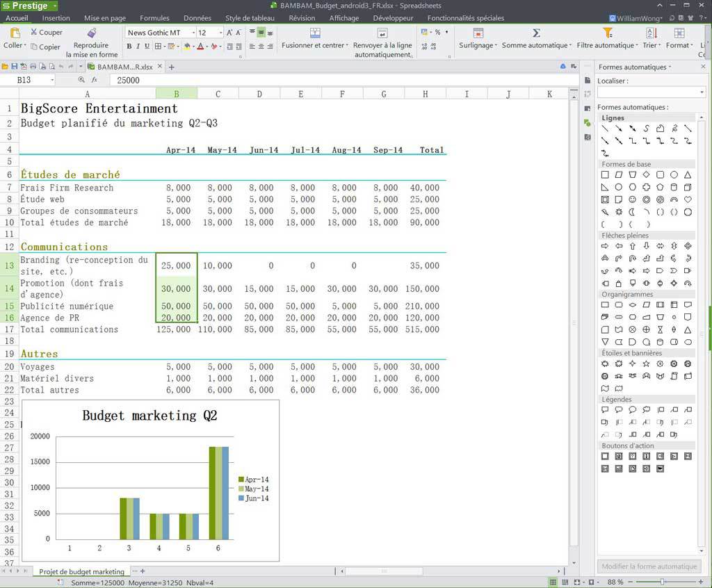712x588 pixels.
Task: Add a new sheet with plus icon
Action: point(143,571)
